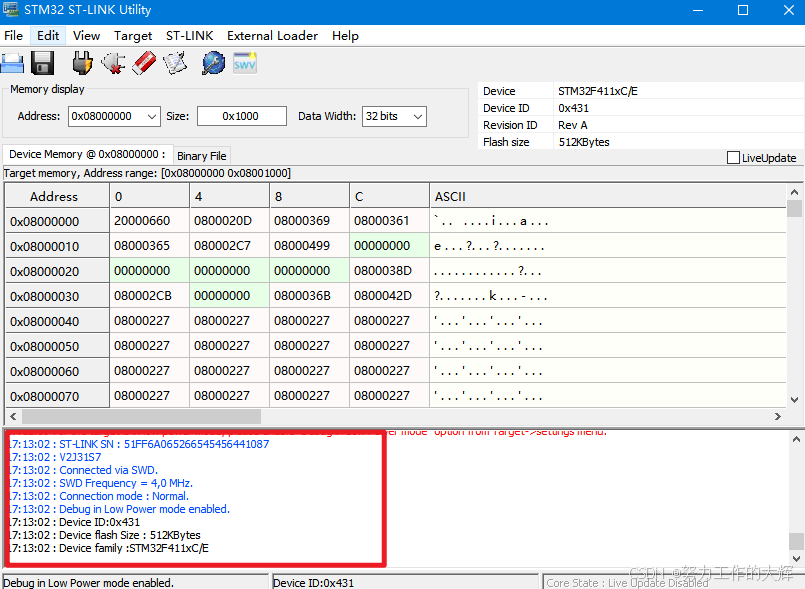Click the ASCII column header

608,196
